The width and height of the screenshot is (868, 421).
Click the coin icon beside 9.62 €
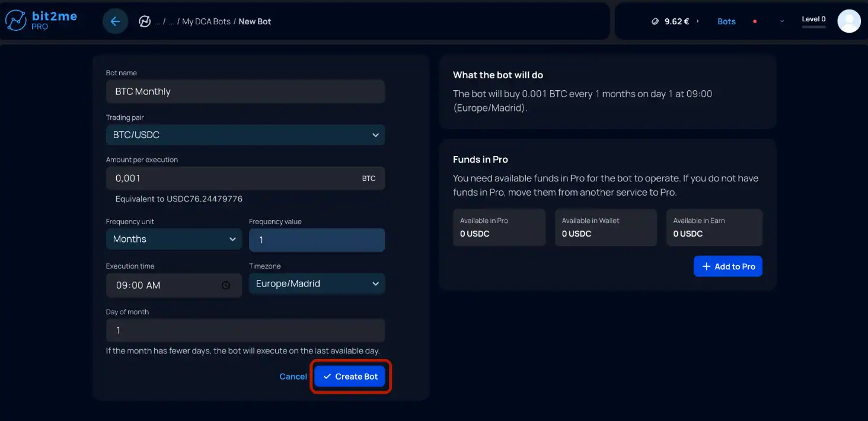click(655, 21)
